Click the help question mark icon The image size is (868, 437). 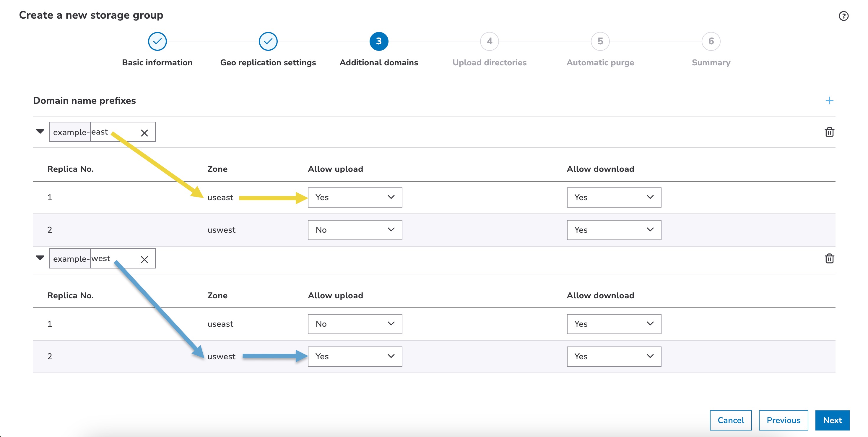pyautogui.click(x=843, y=16)
